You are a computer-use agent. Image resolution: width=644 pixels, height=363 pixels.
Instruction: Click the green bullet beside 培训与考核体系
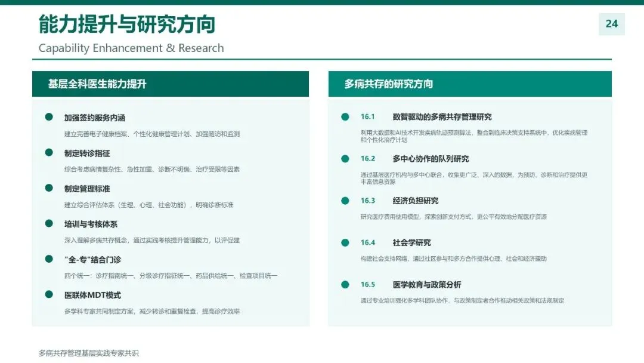pyautogui.click(x=49, y=223)
